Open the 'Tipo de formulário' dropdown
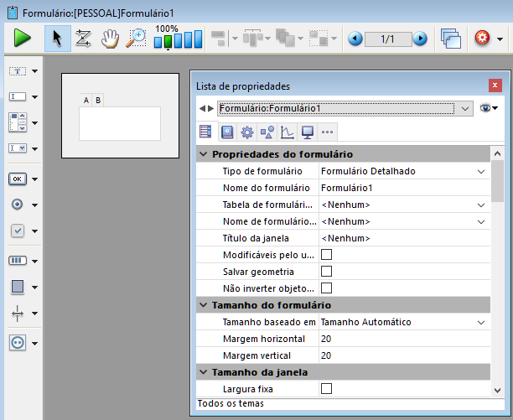Screen dimensions: 513x420 pyautogui.click(x=481, y=171)
